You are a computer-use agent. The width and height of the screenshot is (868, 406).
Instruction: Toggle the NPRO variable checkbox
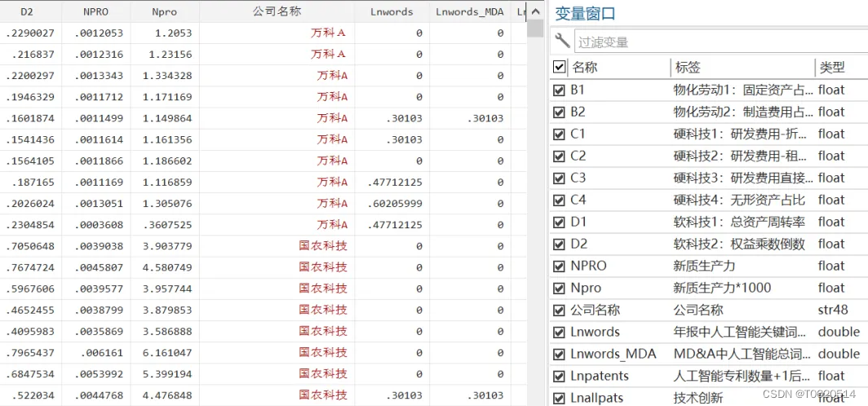[559, 266]
